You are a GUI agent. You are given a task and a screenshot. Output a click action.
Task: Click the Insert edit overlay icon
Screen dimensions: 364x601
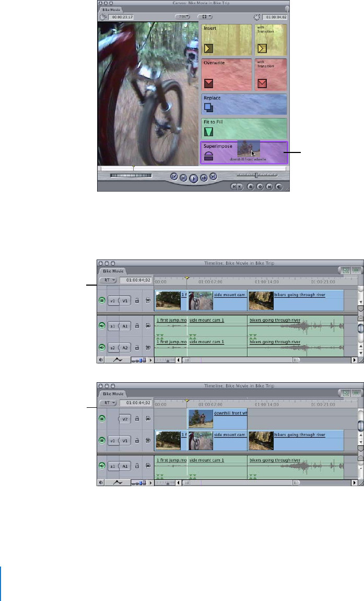tap(209, 49)
